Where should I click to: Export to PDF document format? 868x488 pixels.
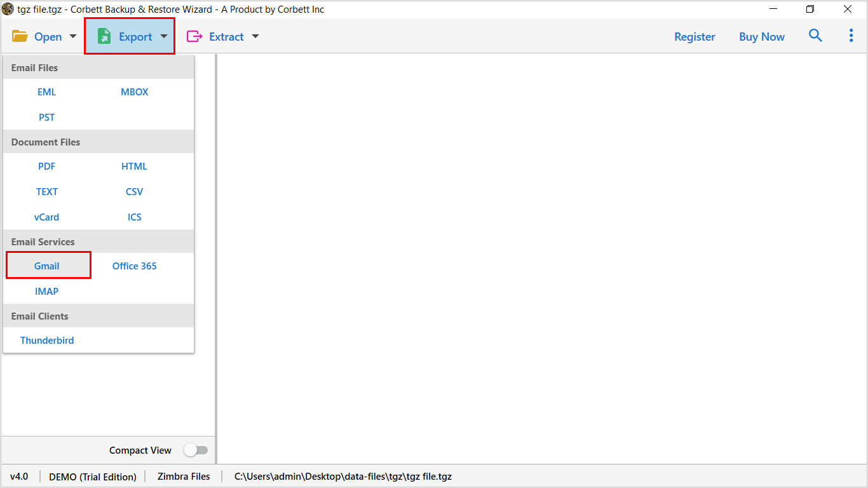(x=46, y=166)
